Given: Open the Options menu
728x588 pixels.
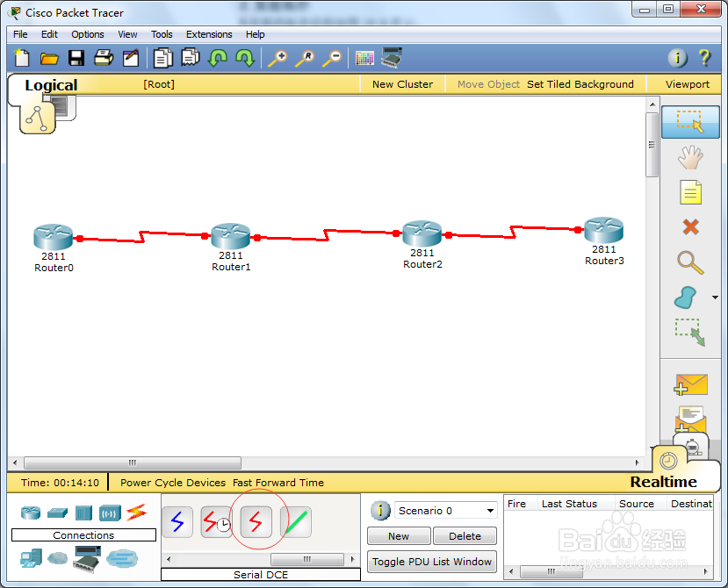Looking at the screenshot, I should click(x=88, y=34).
